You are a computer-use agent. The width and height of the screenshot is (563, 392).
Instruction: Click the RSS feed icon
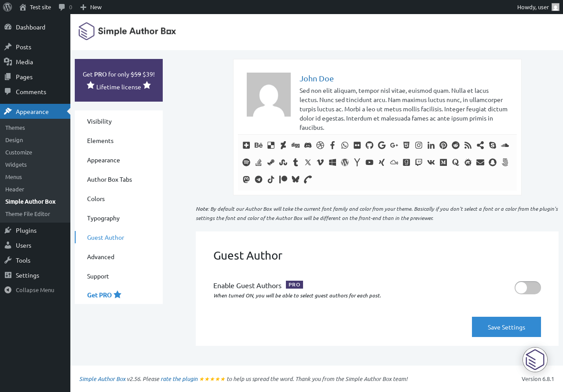(x=468, y=145)
